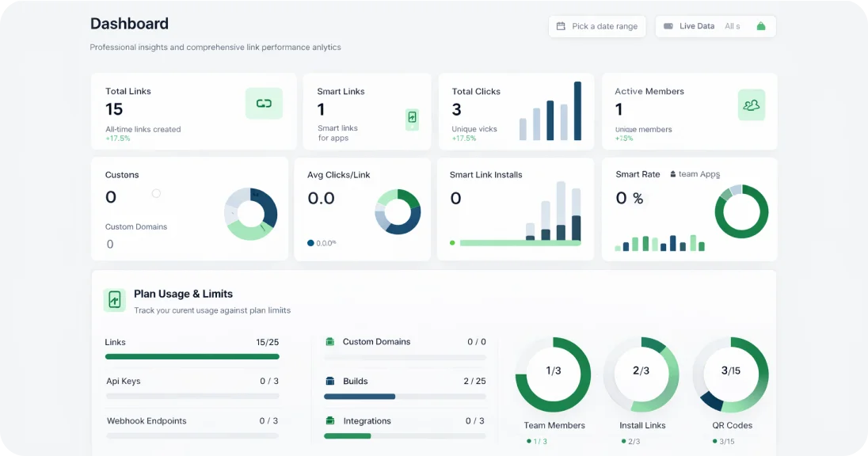Click the green dot under Smart Link Installs

(x=452, y=243)
